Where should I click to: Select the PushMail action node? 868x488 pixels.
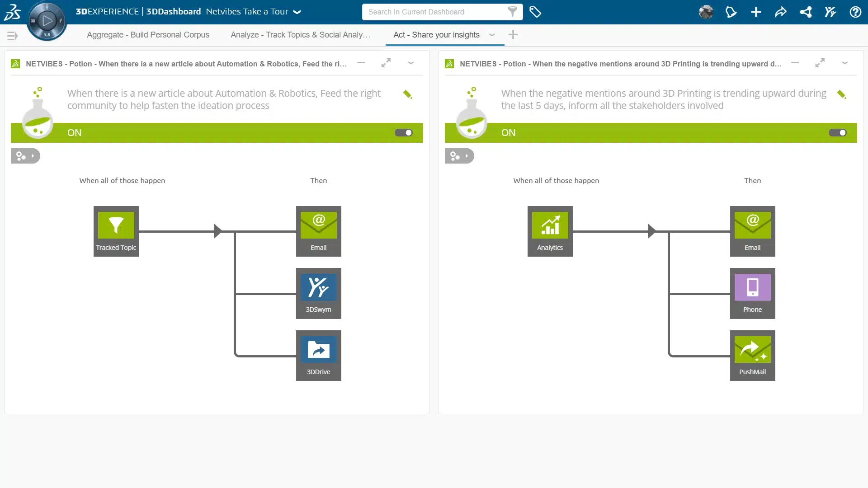pos(752,355)
